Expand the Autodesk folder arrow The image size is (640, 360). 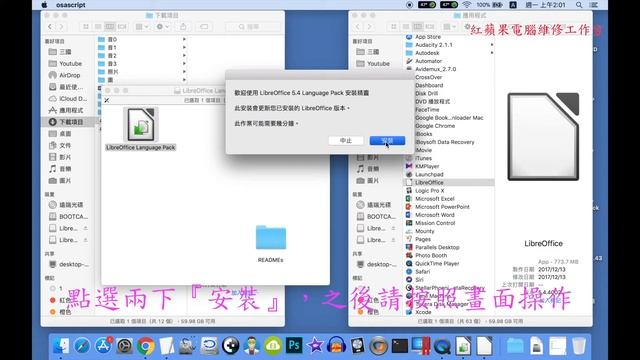click(492, 53)
